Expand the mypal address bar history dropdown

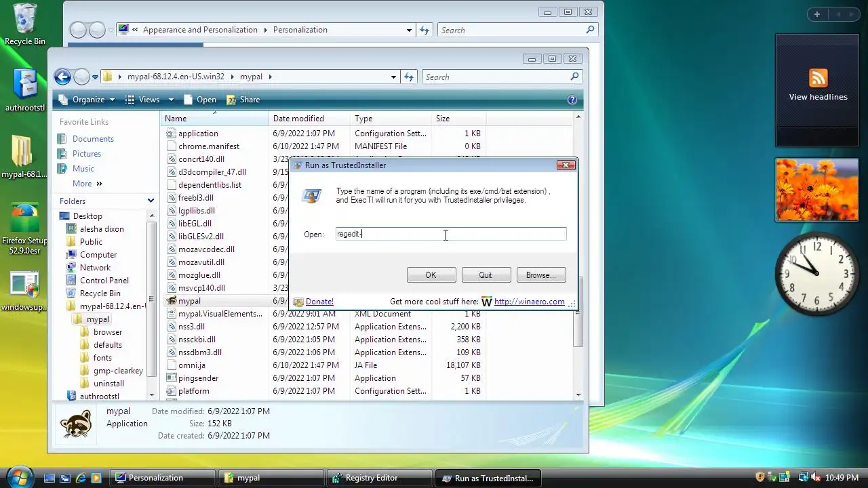393,77
